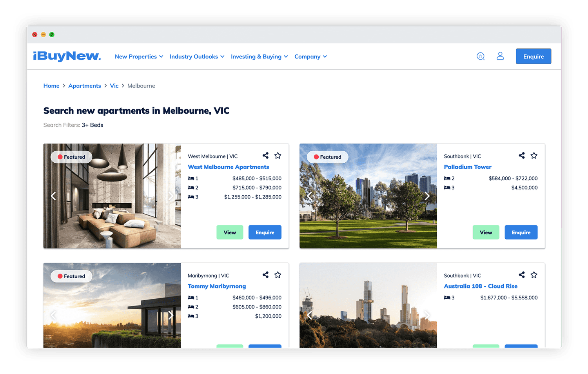The height and width of the screenshot is (374, 588).
Task: Select the $584,000 - $722,000 price
Action: (x=513, y=178)
